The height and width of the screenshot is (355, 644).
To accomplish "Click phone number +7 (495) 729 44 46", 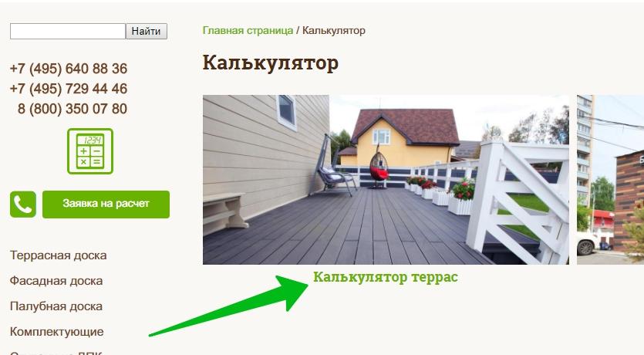I will 69,89.
